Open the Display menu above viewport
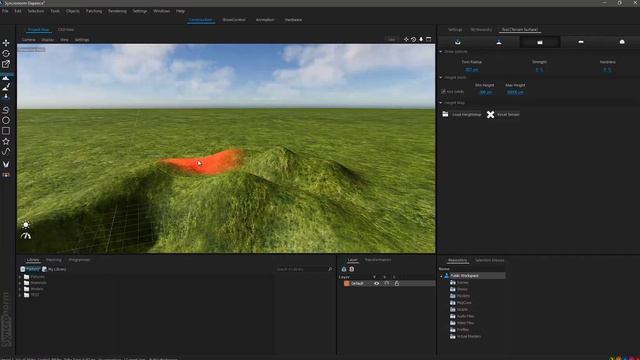640x360 pixels. click(x=48, y=40)
